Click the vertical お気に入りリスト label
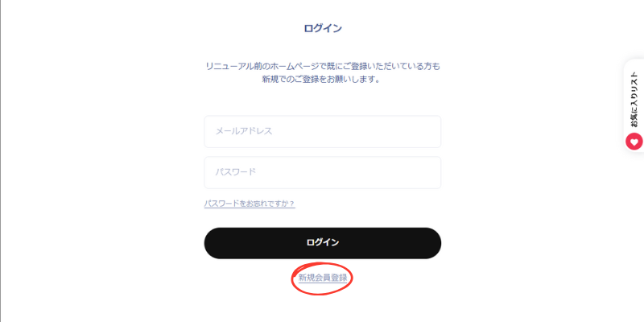This screenshot has height=322, width=644. [634, 100]
